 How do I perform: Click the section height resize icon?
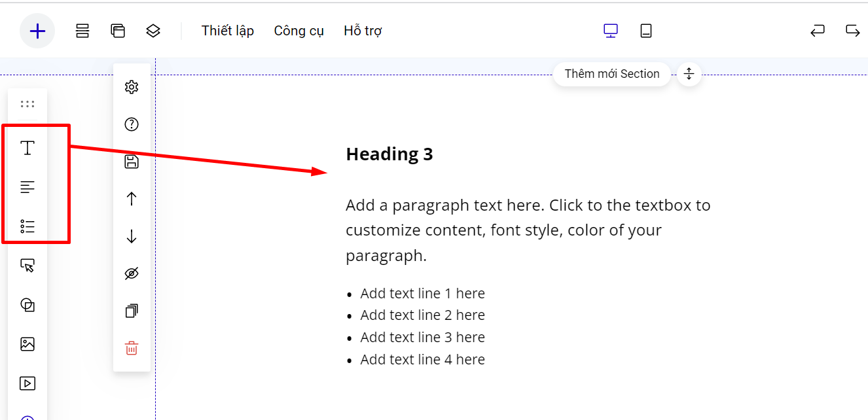coord(689,74)
